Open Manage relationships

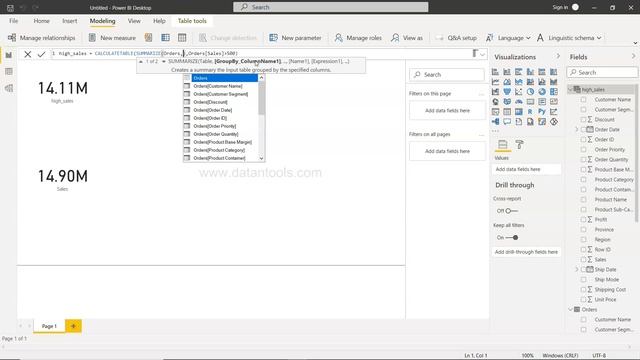[42, 38]
